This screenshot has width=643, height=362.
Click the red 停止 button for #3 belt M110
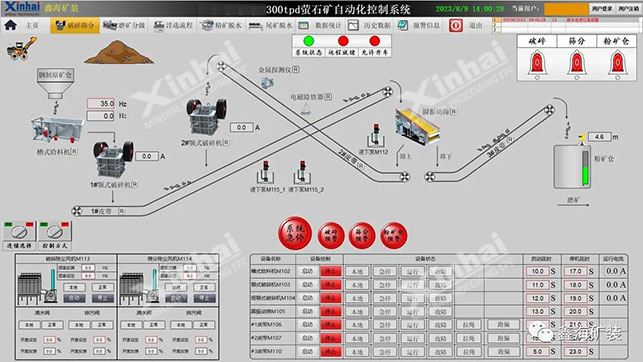pos(331,352)
